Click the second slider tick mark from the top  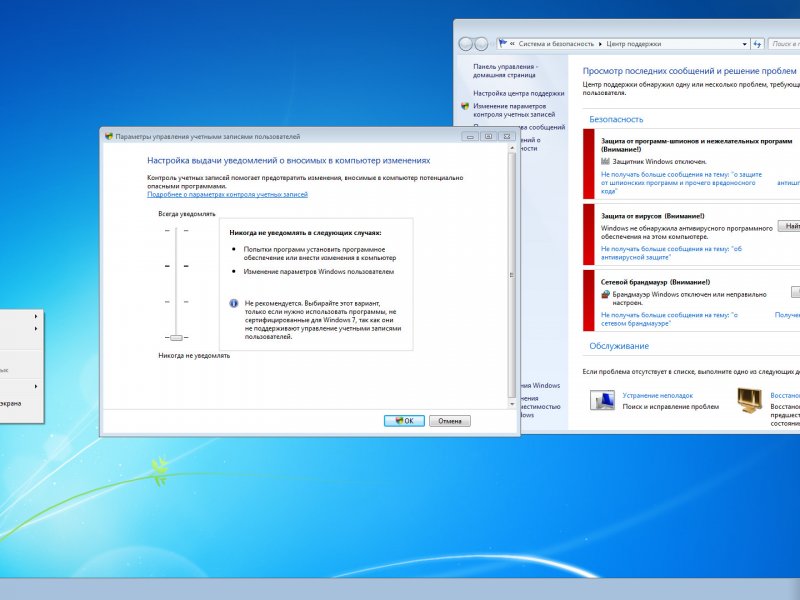coord(177,266)
